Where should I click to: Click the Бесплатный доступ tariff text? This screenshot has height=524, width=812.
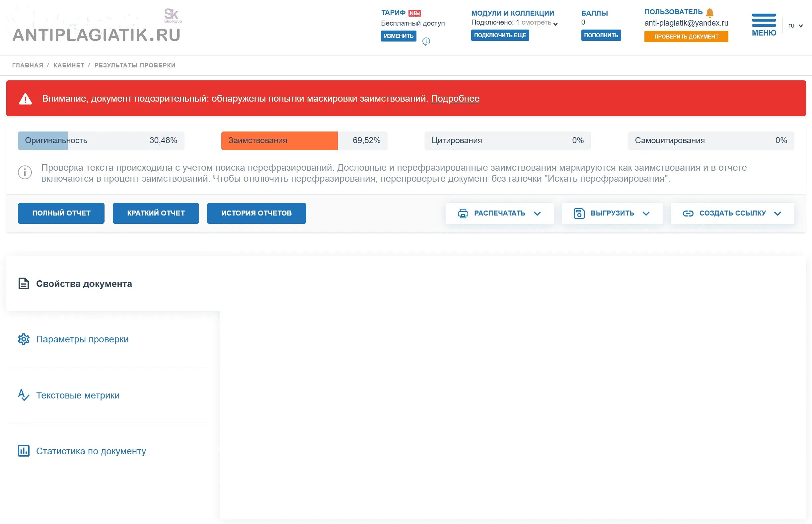pos(413,24)
